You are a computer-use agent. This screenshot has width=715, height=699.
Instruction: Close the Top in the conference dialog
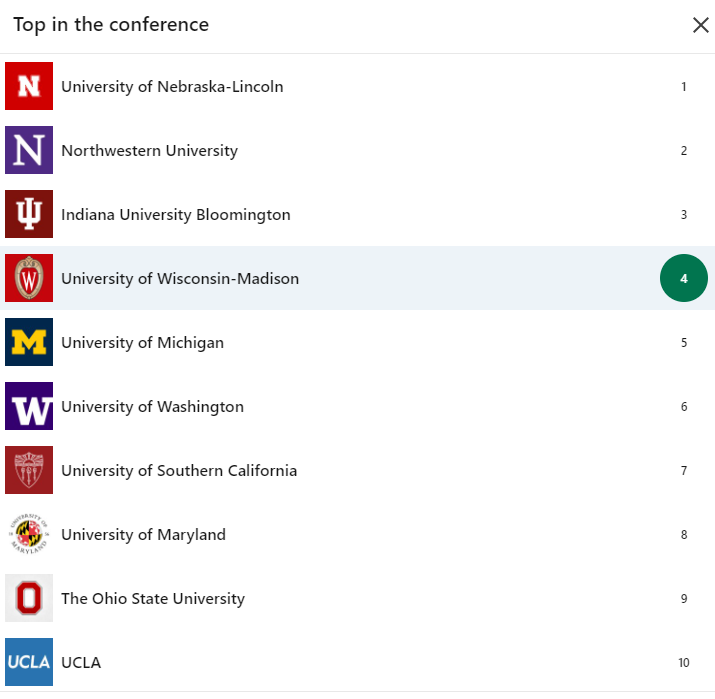(x=700, y=25)
